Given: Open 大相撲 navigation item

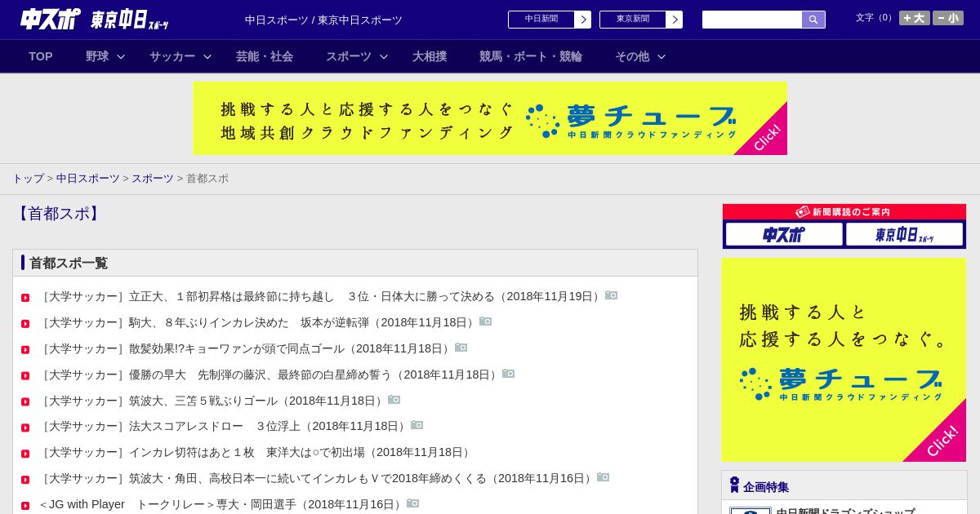Looking at the screenshot, I should tap(430, 56).
